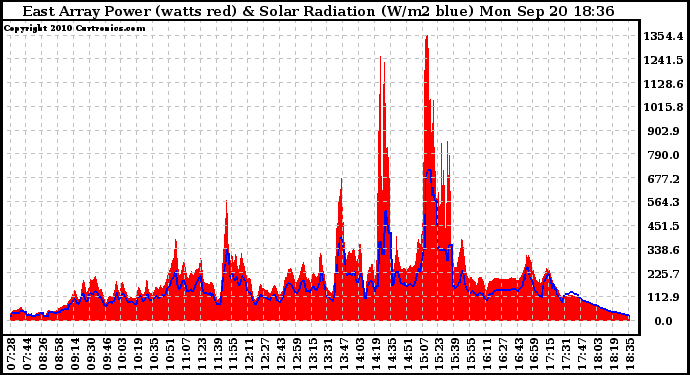
Task: Click the 18:35 time label
Action: pos(629,354)
